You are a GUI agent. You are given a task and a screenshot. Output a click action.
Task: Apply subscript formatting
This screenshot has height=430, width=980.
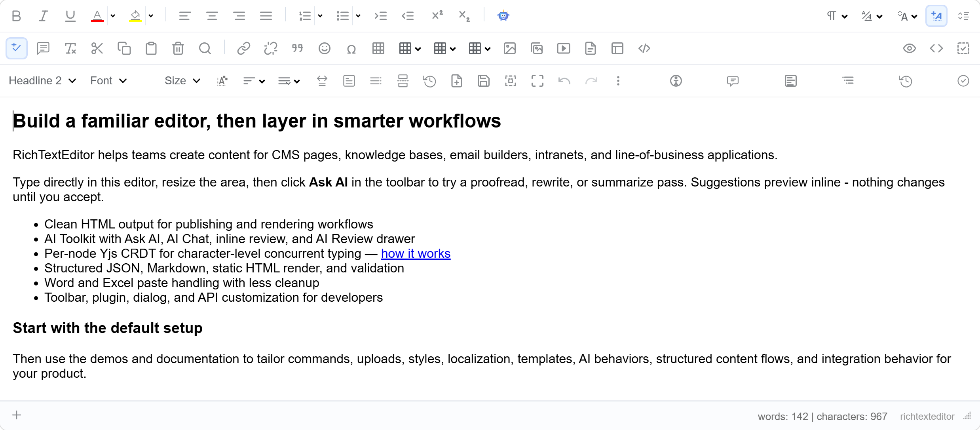[464, 16]
